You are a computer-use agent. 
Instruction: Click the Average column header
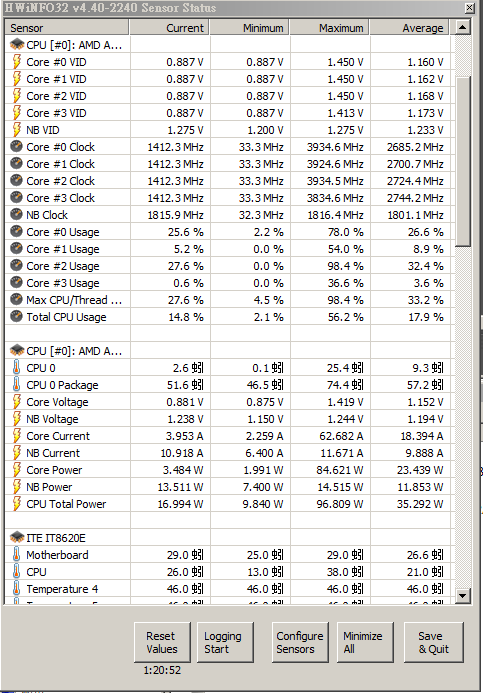click(x=409, y=27)
